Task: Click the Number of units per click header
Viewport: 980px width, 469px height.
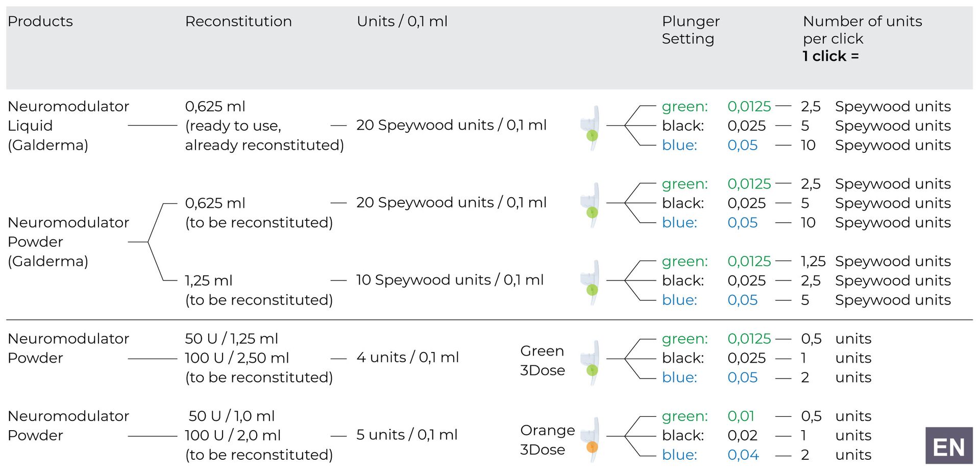Action: pyautogui.click(x=862, y=38)
